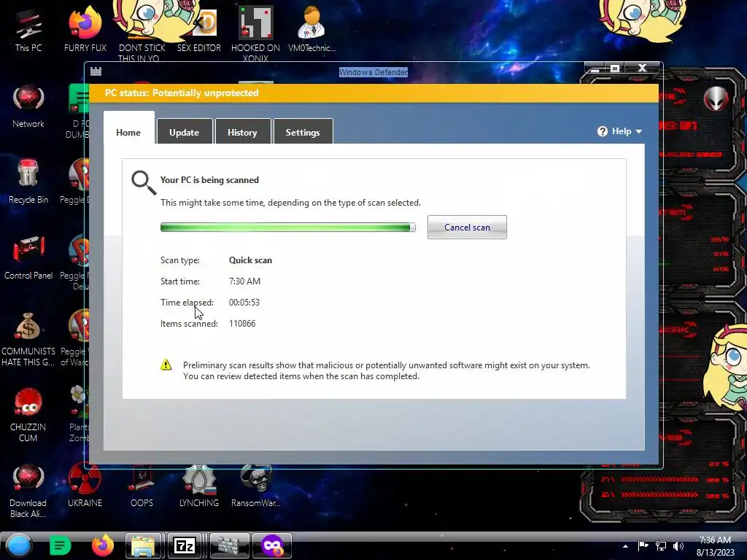Open 7-Zip from the taskbar
747x560 pixels.
[x=185, y=545]
